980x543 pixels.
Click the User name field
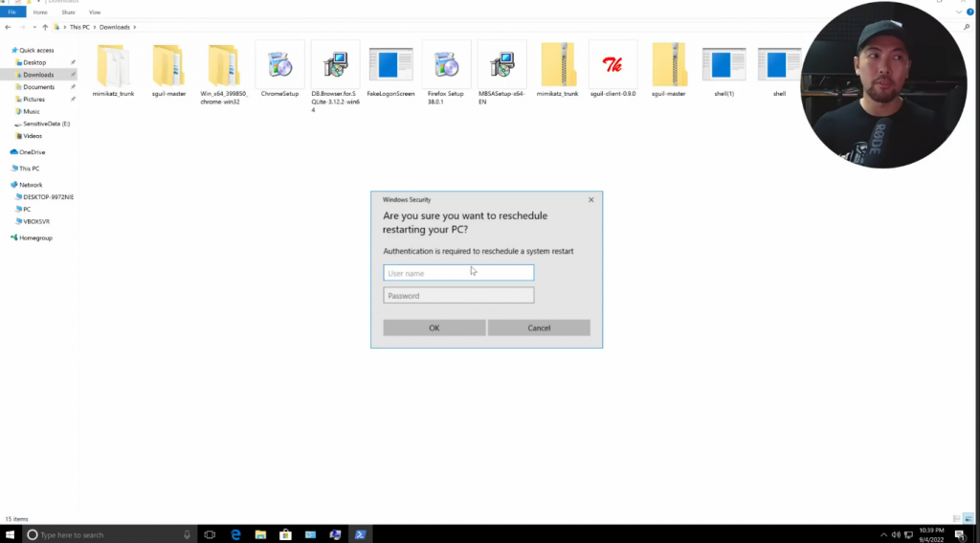tap(458, 273)
